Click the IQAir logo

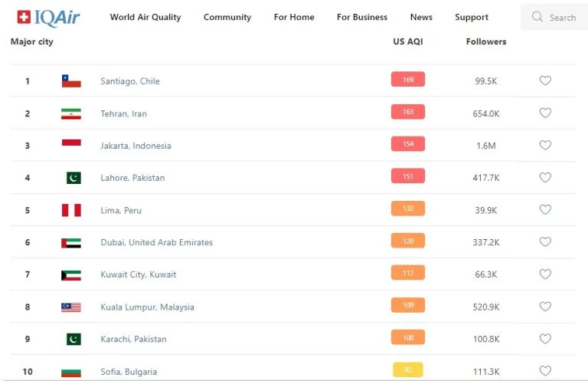tap(48, 18)
